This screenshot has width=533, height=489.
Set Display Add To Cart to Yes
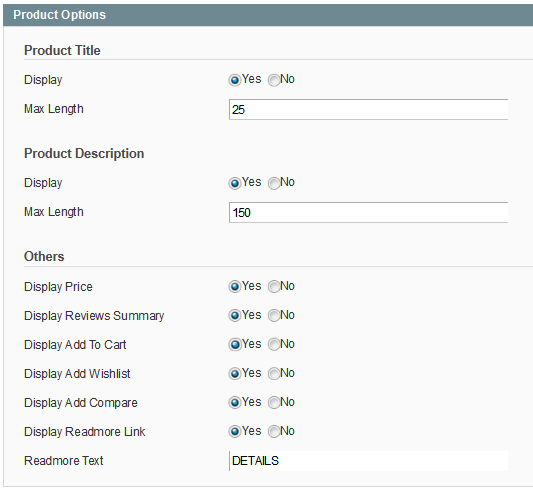coord(235,345)
